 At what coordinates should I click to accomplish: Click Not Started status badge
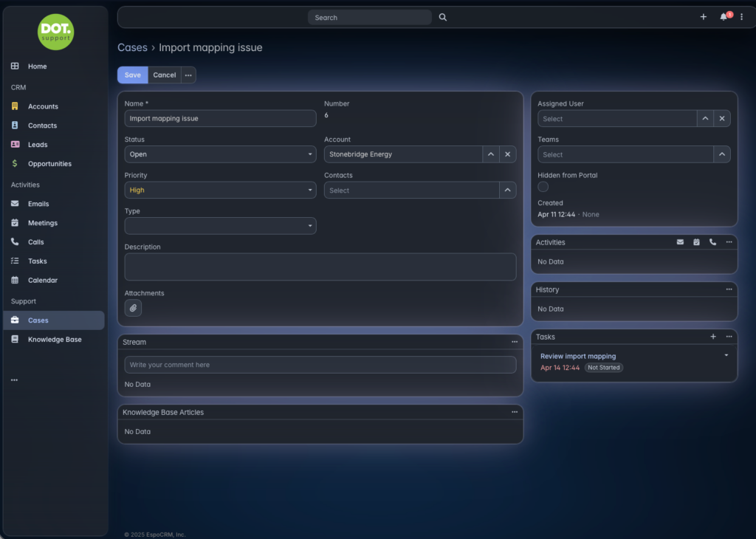(604, 368)
